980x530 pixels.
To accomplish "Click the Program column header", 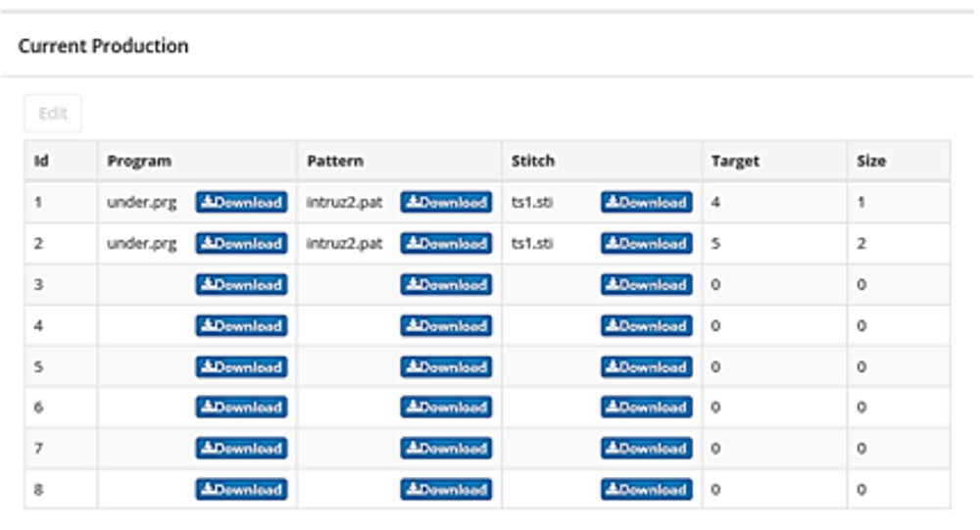I will [x=139, y=161].
